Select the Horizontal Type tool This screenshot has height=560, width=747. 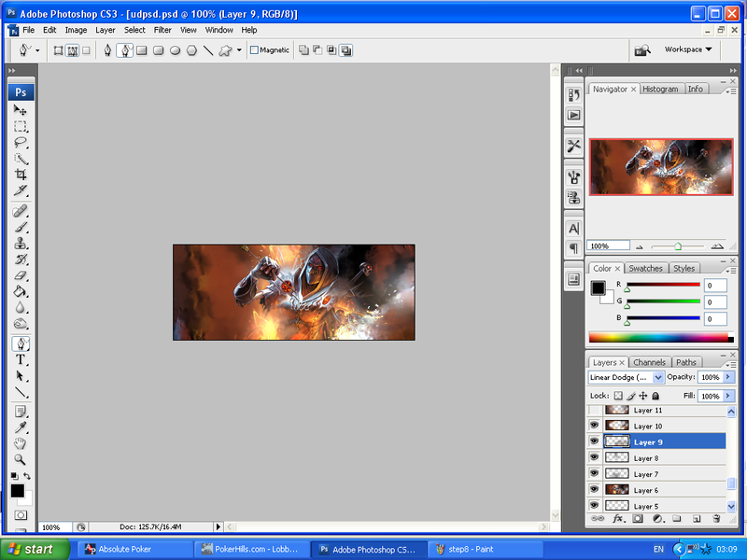click(20, 359)
